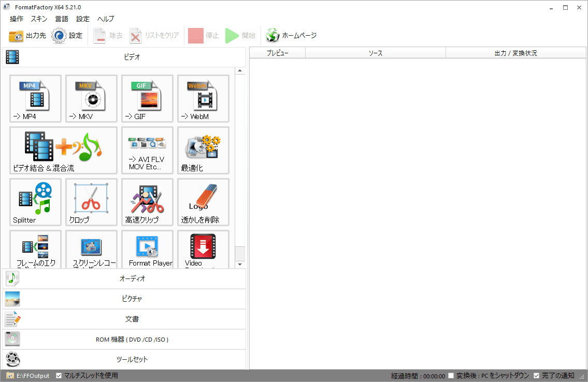This screenshot has height=382, width=588.
Task: Open 透かしを削除 watermark removal tool
Action: coord(203,202)
